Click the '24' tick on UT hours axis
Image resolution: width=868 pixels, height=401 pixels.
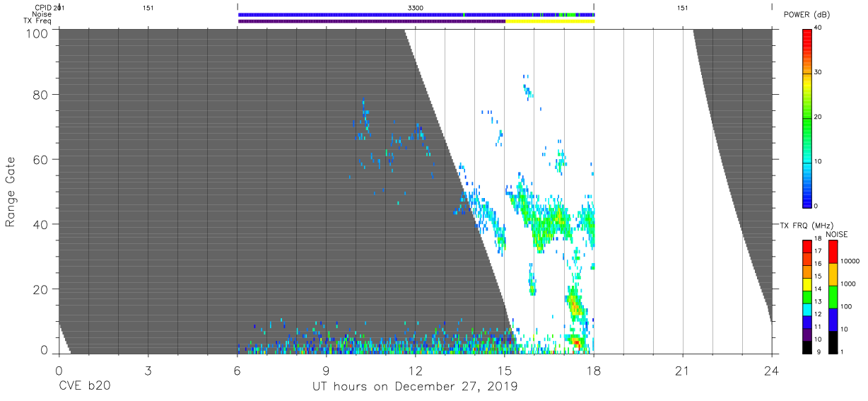(x=772, y=370)
